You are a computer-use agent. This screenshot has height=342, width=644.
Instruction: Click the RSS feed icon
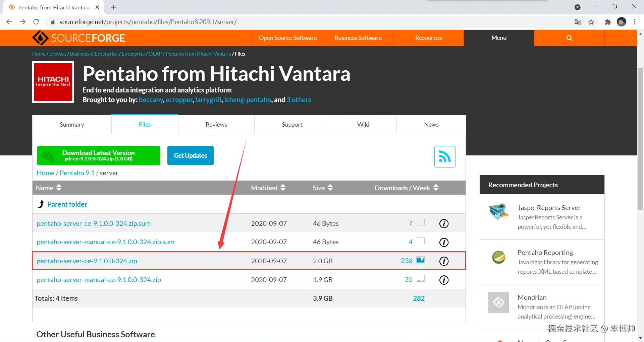tap(445, 156)
